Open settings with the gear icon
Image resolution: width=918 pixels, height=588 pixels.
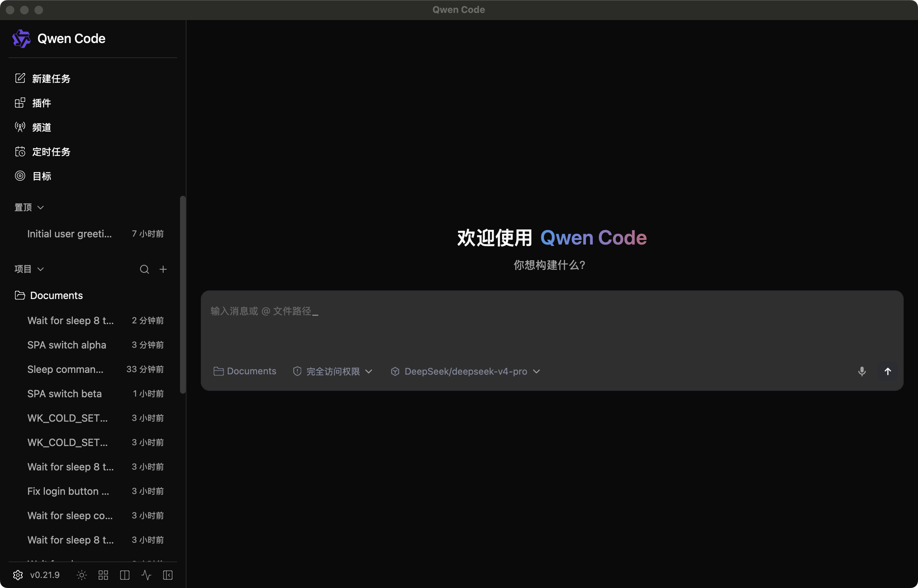(x=18, y=575)
